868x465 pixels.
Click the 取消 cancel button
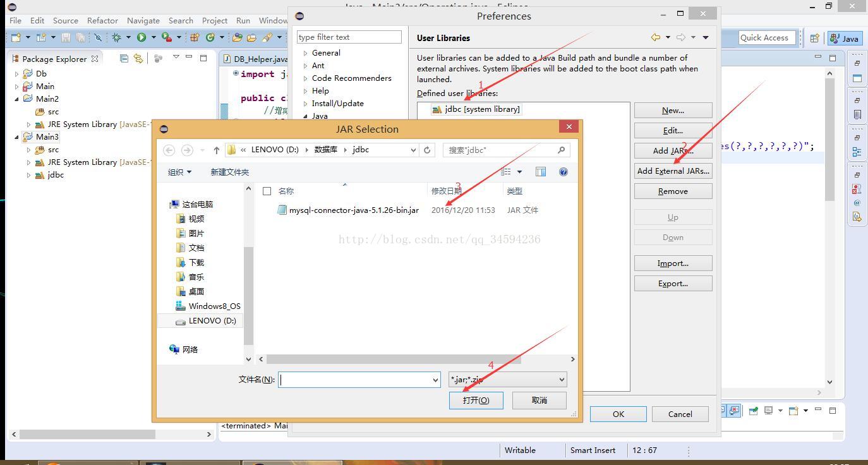pyautogui.click(x=539, y=400)
